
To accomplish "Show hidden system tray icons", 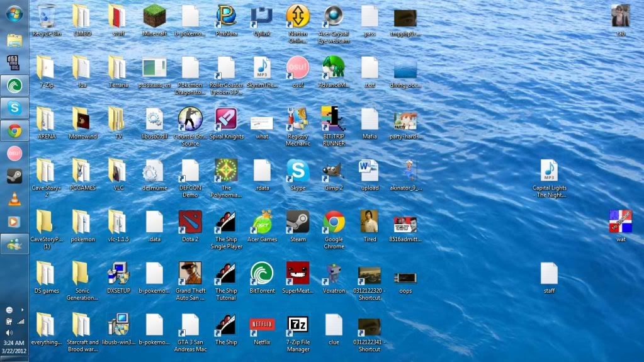I will (22, 310).
